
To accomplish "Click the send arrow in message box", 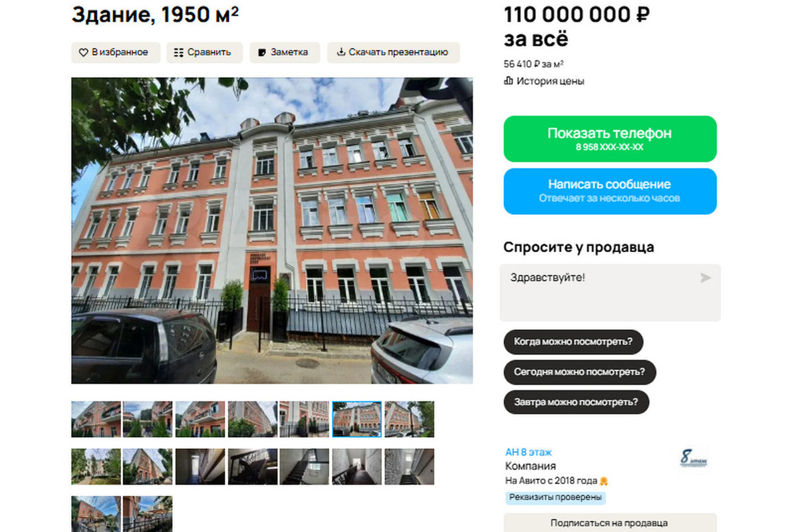I will tap(706, 278).
